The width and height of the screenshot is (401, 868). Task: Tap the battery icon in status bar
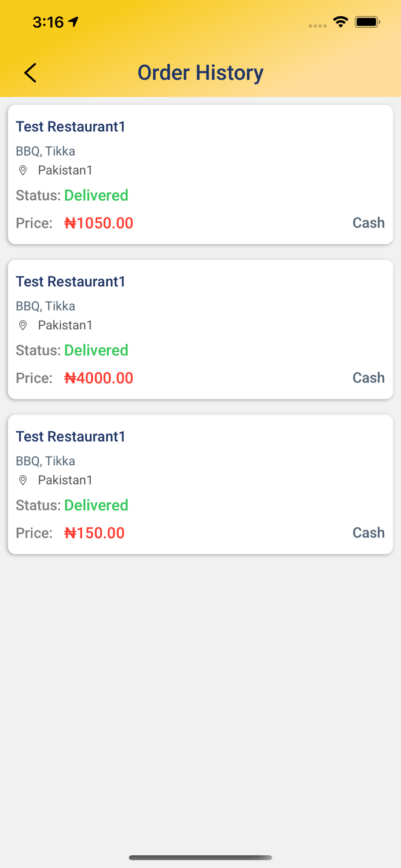click(x=367, y=22)
